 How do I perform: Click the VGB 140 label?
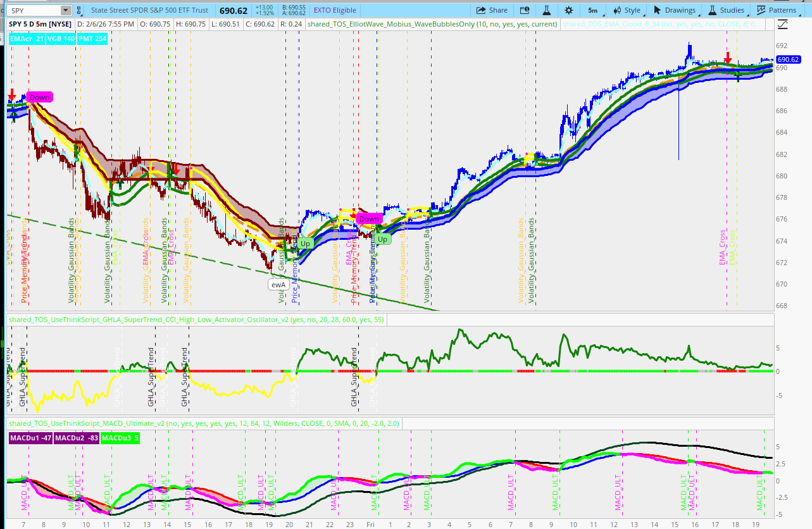pyautogui.click(x=60, y=39)
